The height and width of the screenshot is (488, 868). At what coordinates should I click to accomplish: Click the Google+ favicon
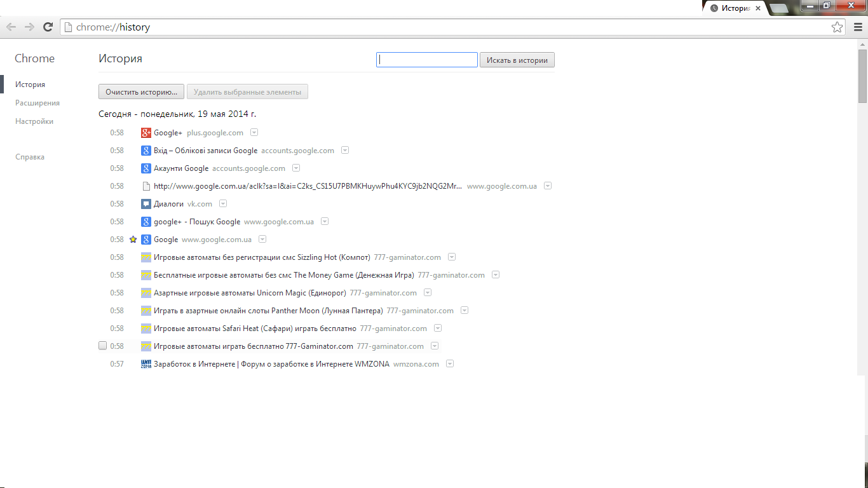[146, 133]
